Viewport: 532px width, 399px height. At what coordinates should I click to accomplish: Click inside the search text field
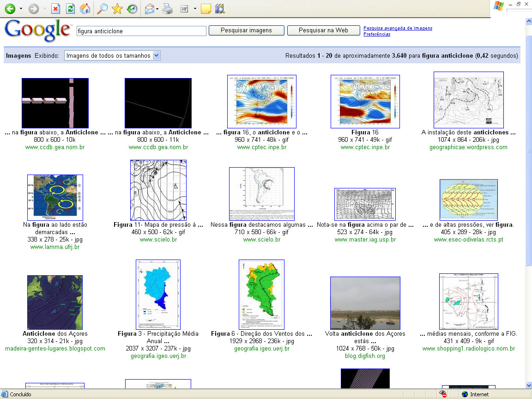141,31
